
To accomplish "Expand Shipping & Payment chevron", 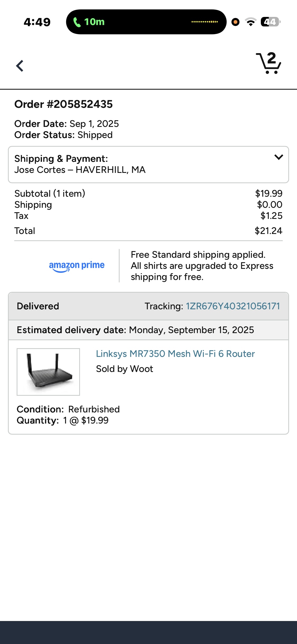I will tap(279, 157).
